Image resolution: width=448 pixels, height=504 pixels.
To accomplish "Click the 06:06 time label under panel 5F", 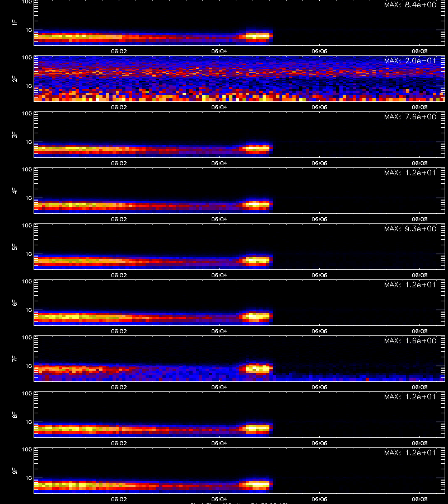I will pos(319,275).
